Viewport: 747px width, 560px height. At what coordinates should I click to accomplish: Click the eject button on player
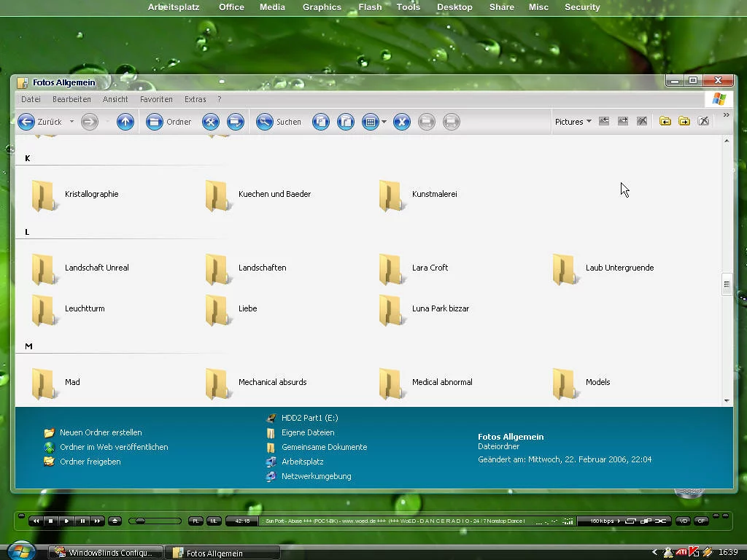(115, 521)
